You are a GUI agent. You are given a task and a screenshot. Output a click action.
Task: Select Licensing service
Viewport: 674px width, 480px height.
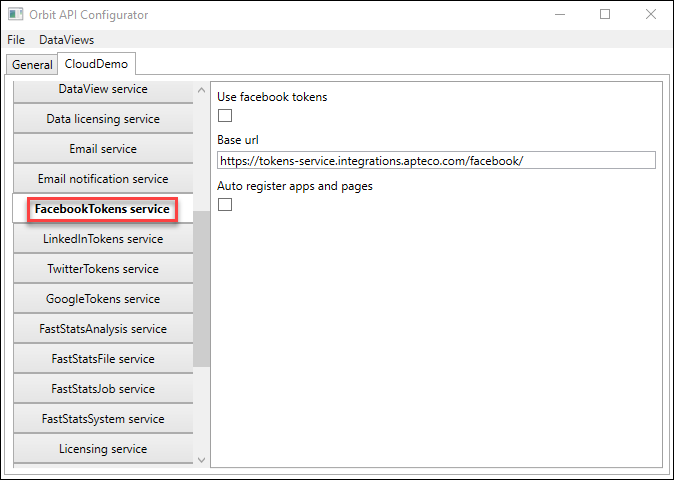tap(103, 449)
